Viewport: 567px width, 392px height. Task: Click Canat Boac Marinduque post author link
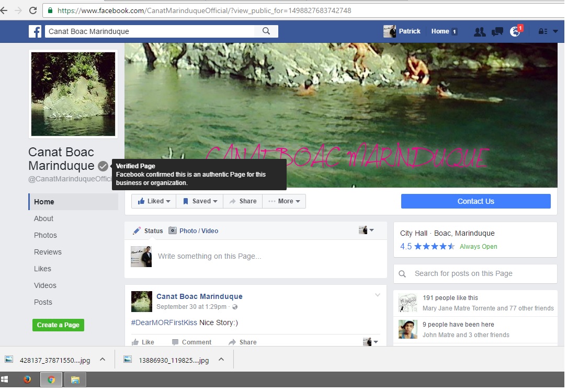pos(199,296)
